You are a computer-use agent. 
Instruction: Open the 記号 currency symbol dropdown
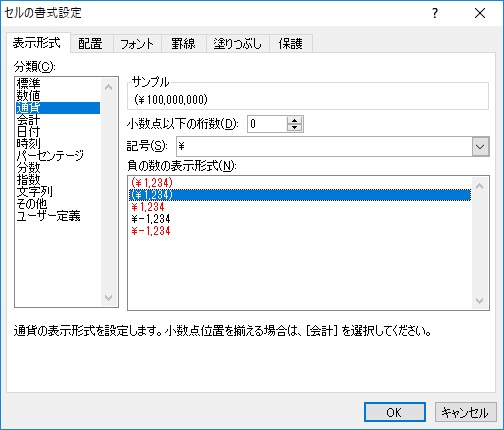coord(480,146)
